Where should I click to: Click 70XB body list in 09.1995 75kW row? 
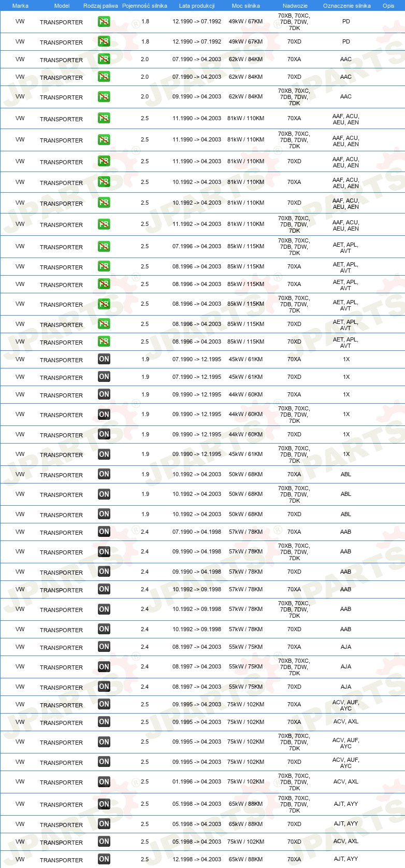coord(294,742)
